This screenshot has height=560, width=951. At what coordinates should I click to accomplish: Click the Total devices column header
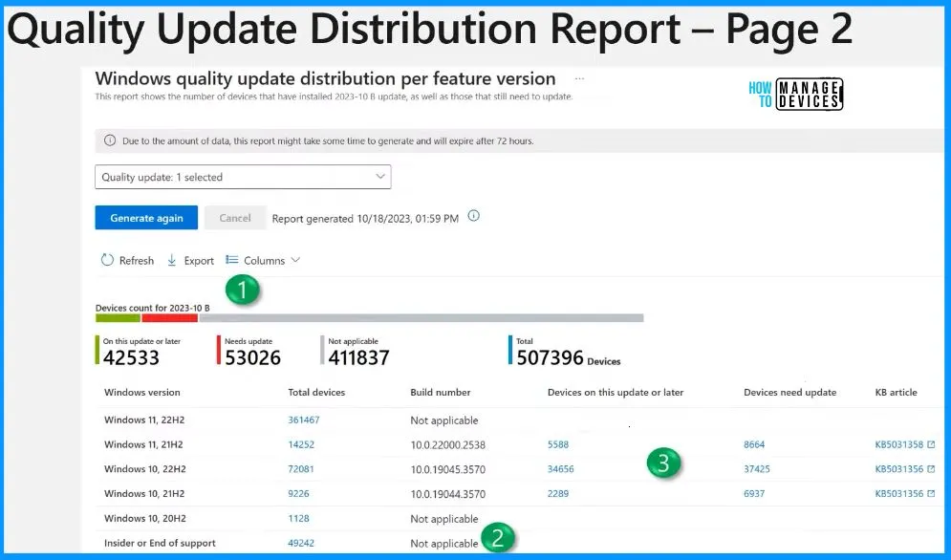click(316, 393)
